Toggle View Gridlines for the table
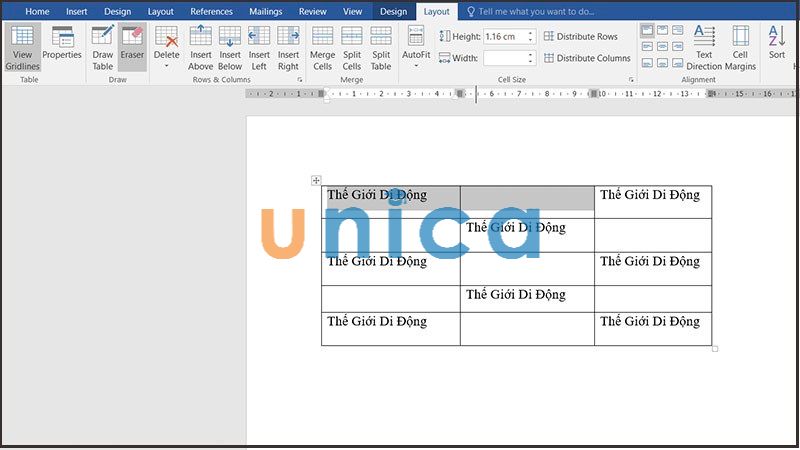Screen dimensions: 800x450 tap(22, 47)
